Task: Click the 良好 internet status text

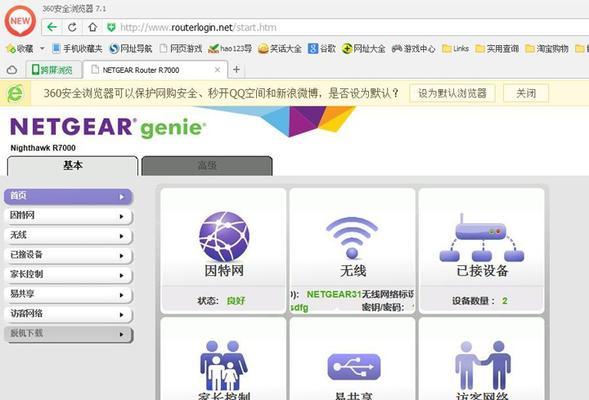Action: (x=236, y=300)
